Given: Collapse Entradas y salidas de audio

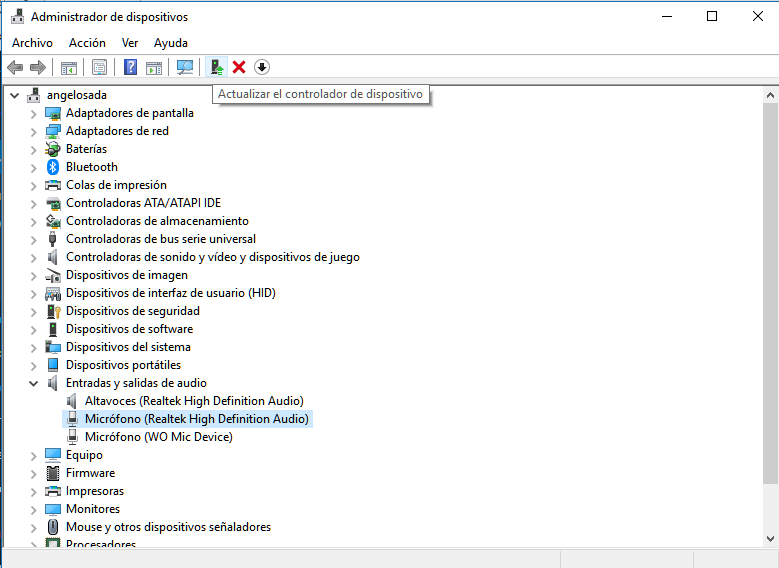Looking at the screenshot, I should coord(33,383).
